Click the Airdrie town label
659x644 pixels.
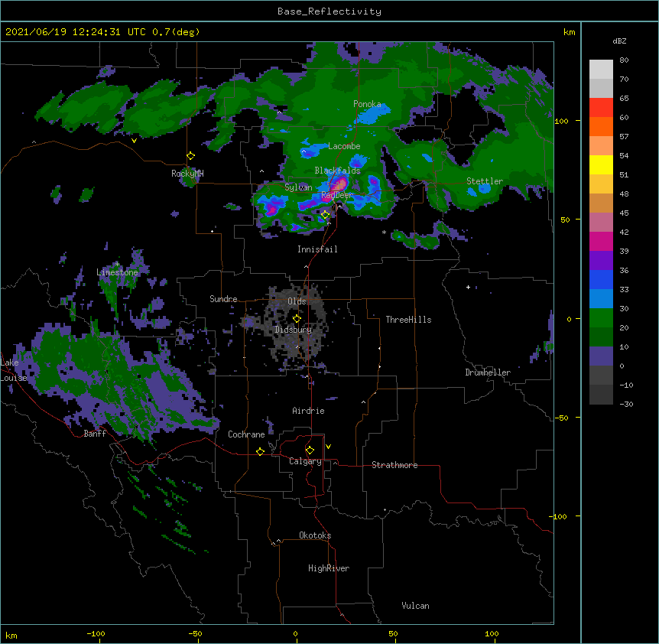click(x=308, y=411)
